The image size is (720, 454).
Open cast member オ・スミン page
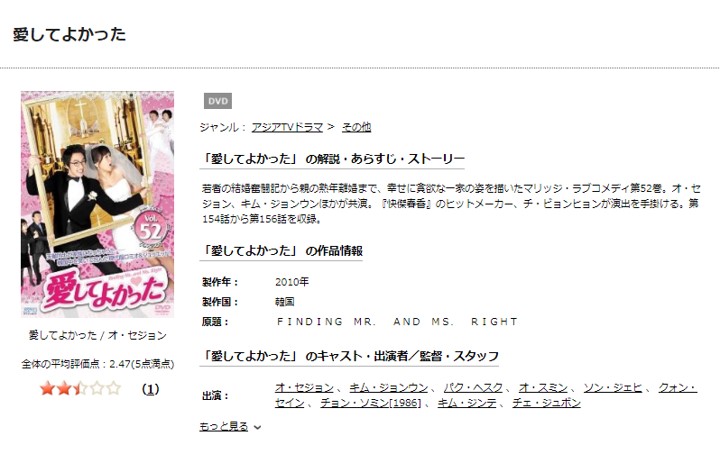pos(543,388)
